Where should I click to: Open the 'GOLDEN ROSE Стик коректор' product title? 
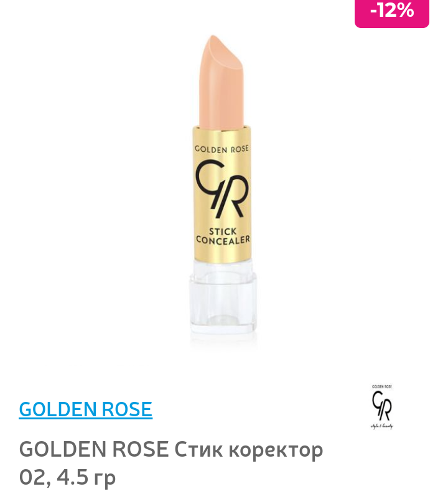click(x=171, y=449)
